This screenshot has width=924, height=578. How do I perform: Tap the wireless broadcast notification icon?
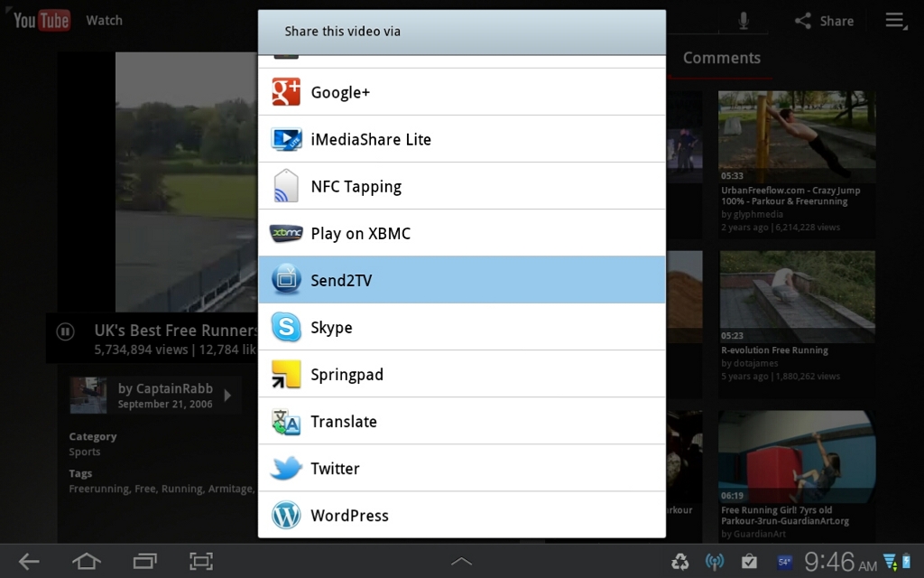coord(715,562)
